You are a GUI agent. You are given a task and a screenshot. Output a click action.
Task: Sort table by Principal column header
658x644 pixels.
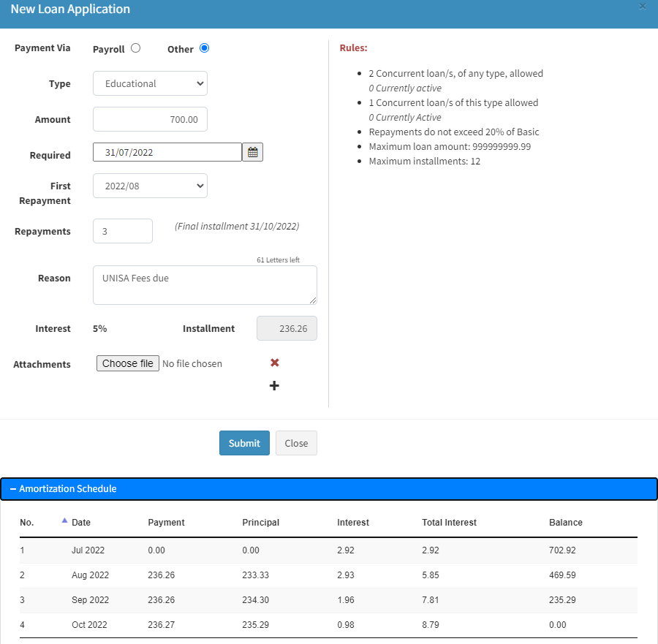260,523
